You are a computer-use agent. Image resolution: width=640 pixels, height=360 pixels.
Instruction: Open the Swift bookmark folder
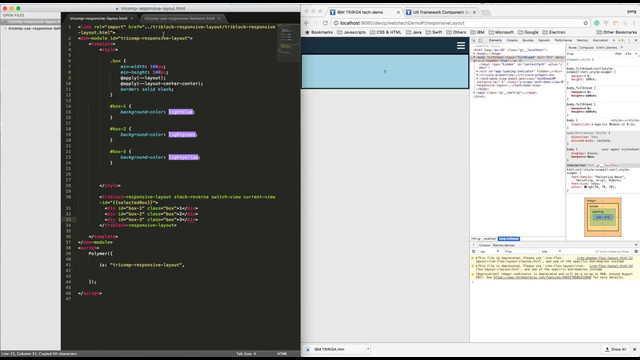[434, 32]
